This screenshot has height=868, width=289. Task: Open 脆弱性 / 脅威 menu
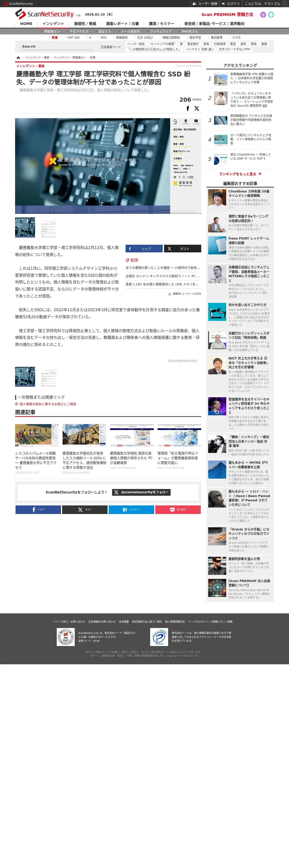pos(85,24)
